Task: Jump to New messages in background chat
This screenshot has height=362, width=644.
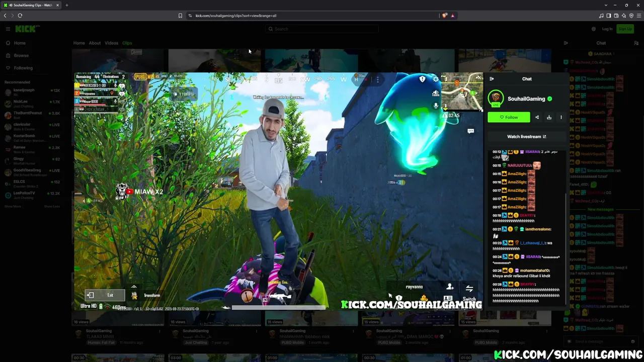Action: point(600,209)
